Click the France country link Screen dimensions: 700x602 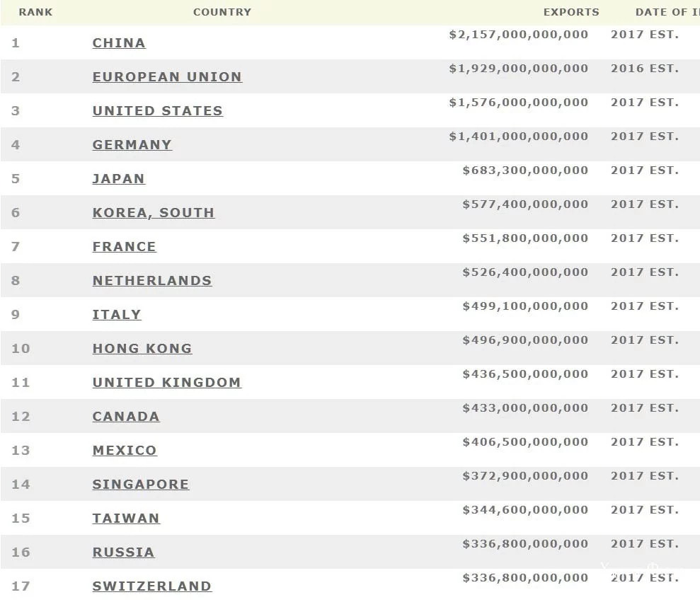124,247
